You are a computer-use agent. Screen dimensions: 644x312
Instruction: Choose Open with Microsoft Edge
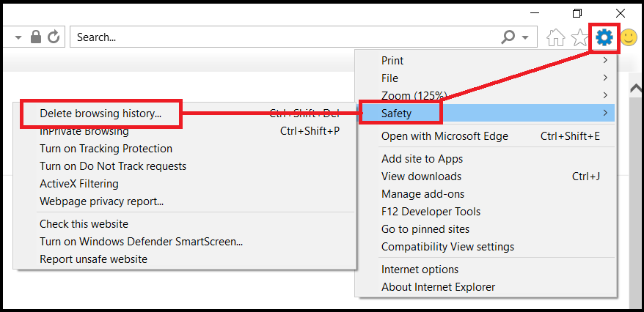[x=487, y=136]
